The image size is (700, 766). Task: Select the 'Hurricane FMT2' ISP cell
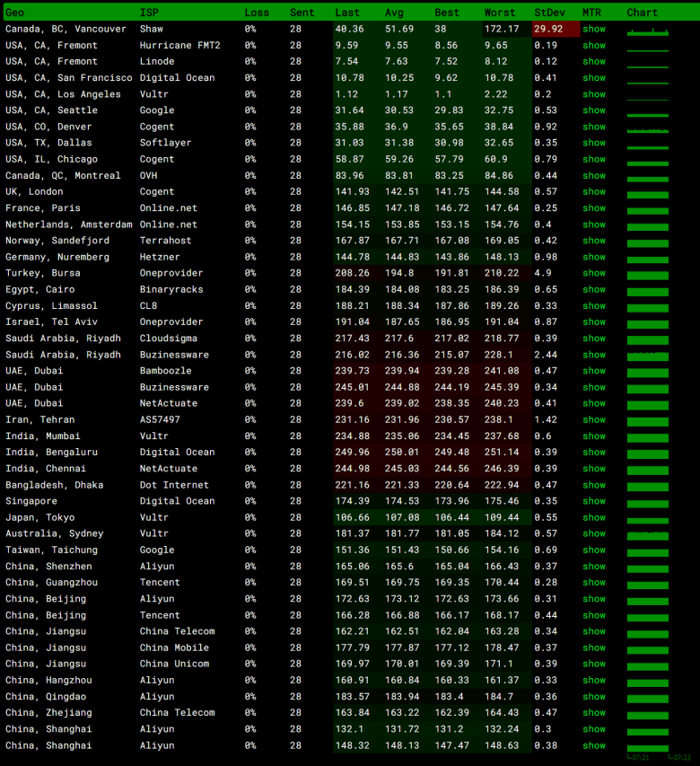tap(179, 46)
